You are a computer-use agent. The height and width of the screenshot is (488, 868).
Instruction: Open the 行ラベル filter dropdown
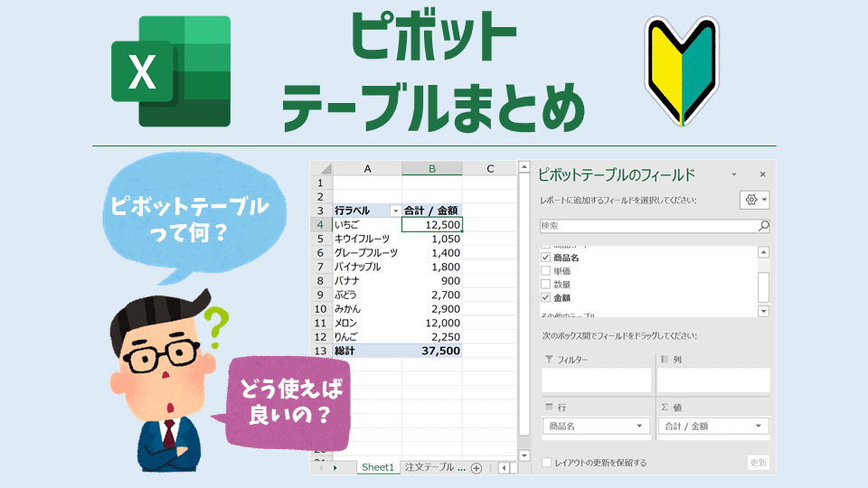pos(393,211)
